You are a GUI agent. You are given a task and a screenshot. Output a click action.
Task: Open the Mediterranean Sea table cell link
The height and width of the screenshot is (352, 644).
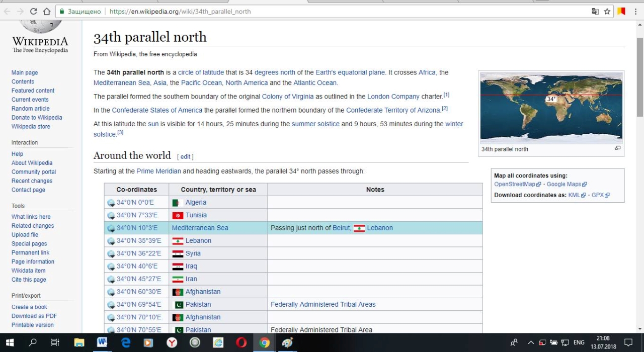pos(200,228)
